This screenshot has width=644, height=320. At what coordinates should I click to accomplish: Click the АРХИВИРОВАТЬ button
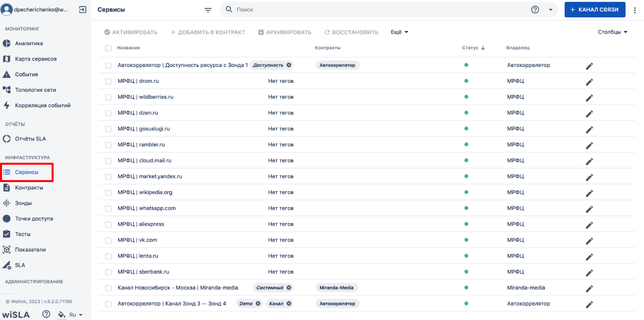285,32
